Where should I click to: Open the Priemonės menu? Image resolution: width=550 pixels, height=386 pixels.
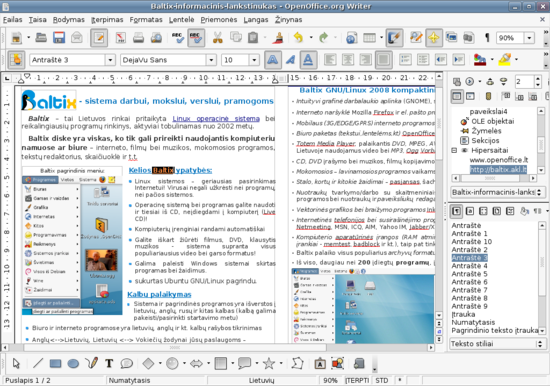tap(219, 20)
